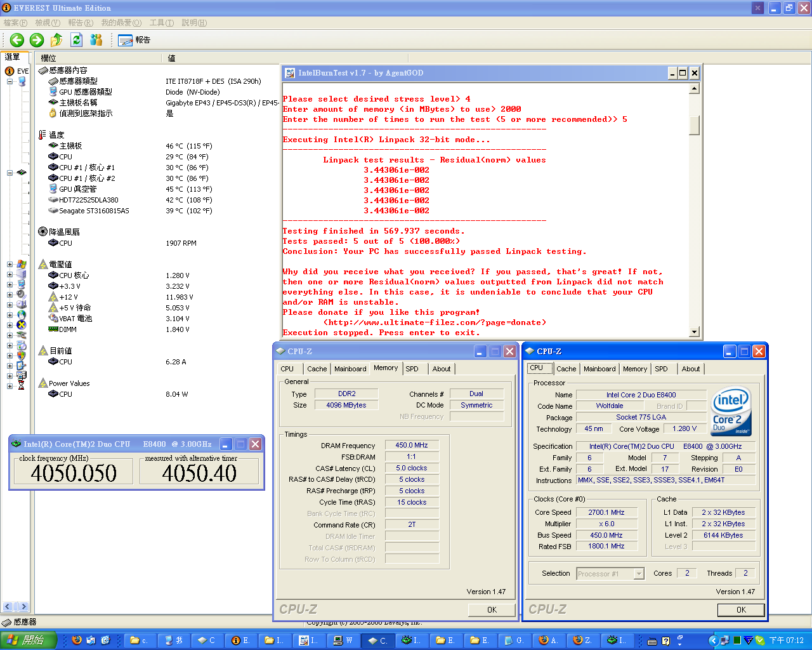Open the 檔案(F) menu

click(15, 23)
